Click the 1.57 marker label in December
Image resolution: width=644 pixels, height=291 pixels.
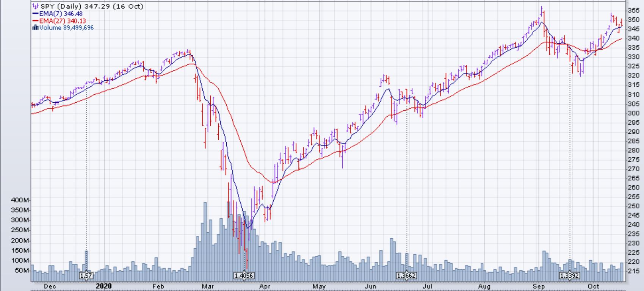[x=86, y=275]
